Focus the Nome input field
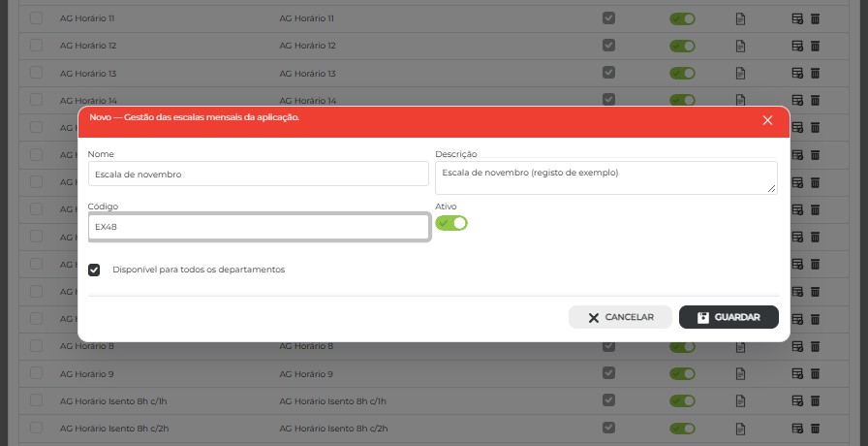 click(x=259, y=174)
